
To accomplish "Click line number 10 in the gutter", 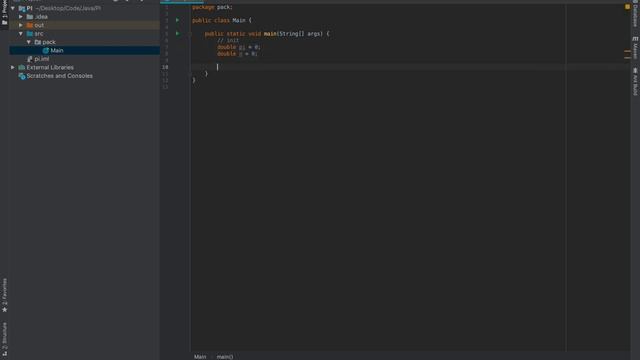I will (x=165, y=67).
